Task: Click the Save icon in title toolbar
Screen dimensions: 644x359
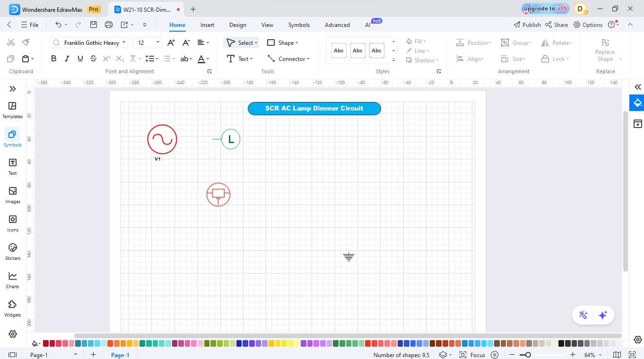Action: [x=94, y=25]
